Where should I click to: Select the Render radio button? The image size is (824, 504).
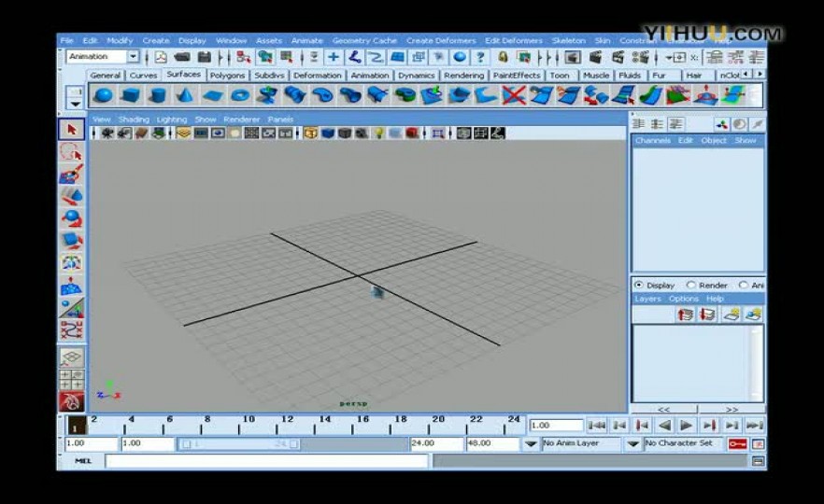coord(691,285)
